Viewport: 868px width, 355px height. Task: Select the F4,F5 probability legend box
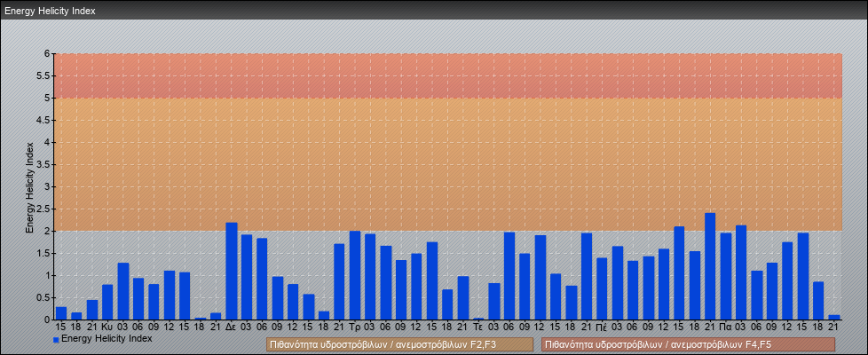pos(688,344)
